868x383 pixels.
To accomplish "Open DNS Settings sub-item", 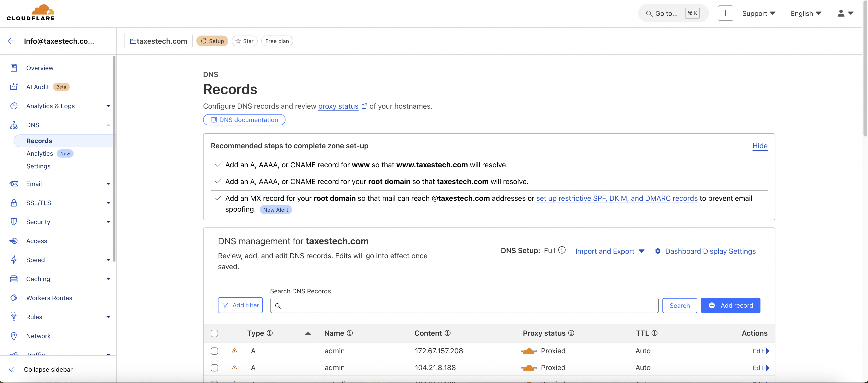I will 38,166.
